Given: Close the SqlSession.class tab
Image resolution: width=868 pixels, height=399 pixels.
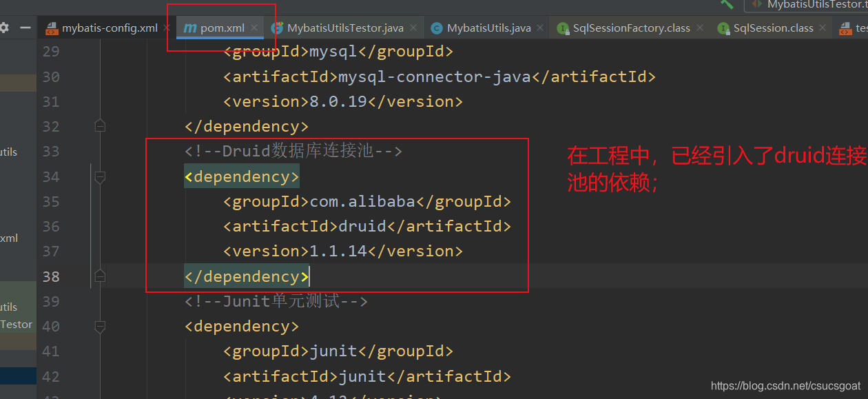Looking at the screenshot, I should click(x=823, y=28).
